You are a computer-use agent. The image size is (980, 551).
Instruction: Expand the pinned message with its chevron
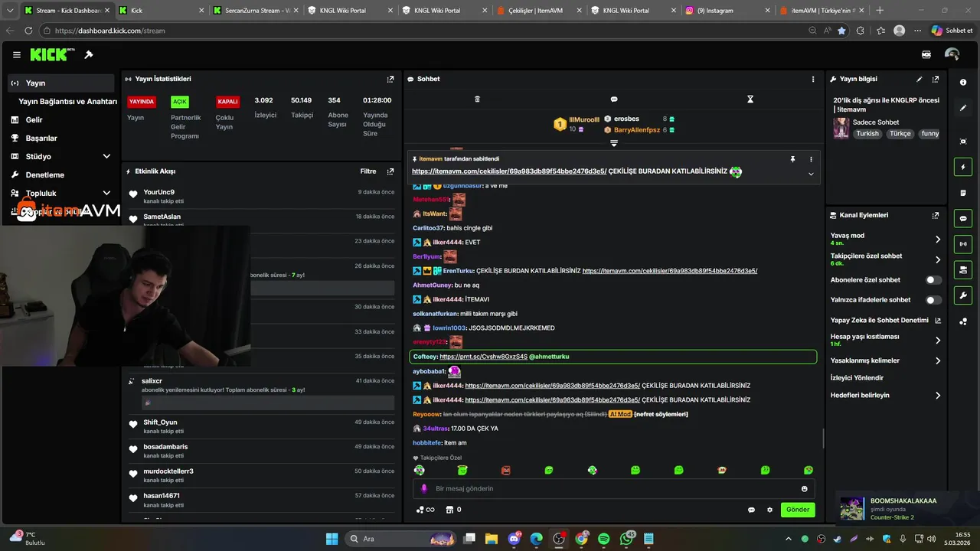click(x=811, y=174)
